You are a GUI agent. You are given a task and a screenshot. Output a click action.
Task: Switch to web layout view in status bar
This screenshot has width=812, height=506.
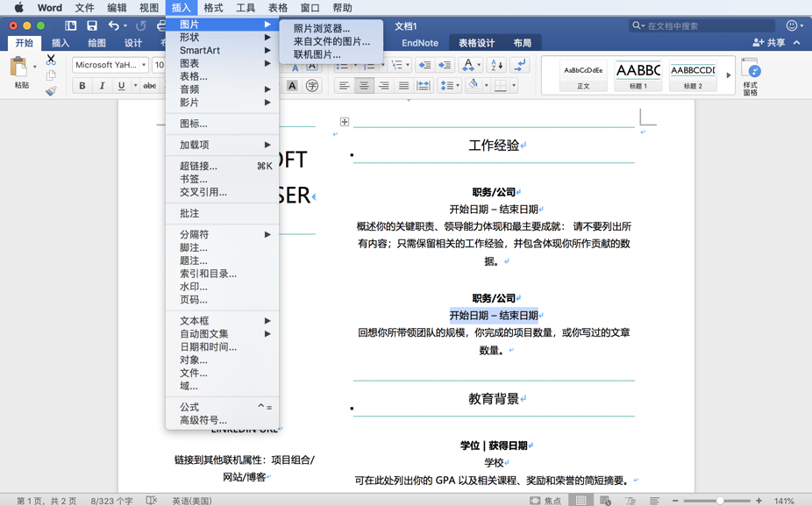point(605,501)
